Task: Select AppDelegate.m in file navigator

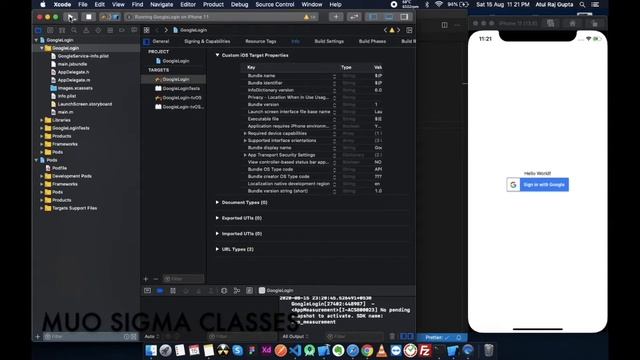Action: tap(74, 80)
